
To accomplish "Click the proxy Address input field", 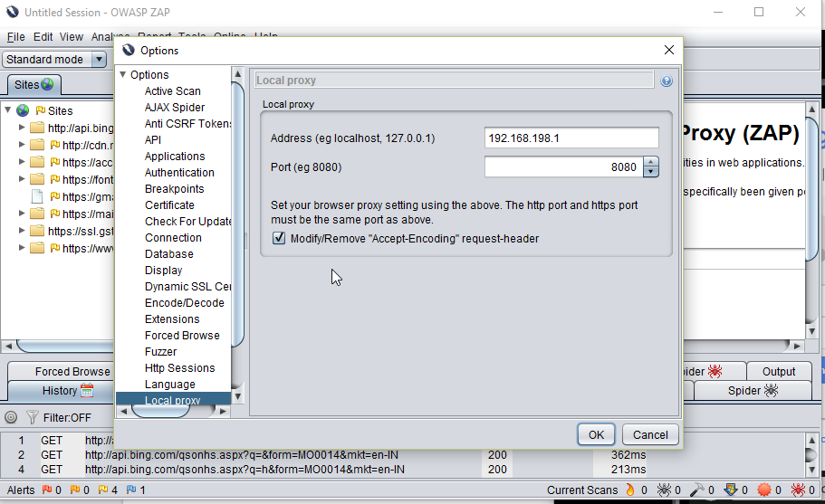I will click(571, 138).
